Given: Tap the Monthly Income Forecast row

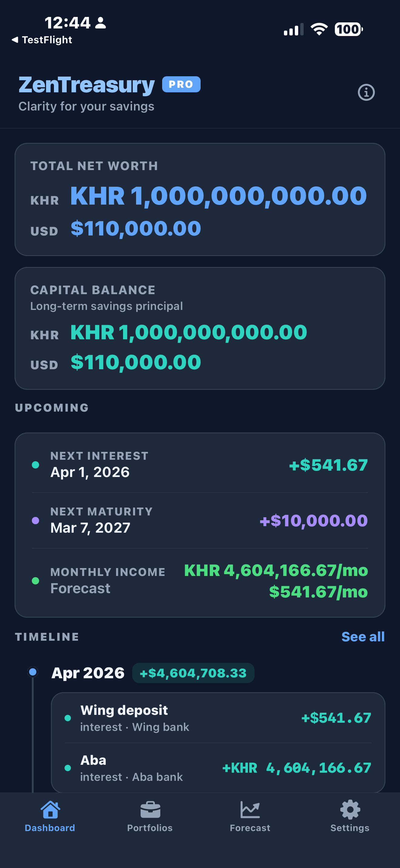Looking at the screenshot, I should pos(200,581).
